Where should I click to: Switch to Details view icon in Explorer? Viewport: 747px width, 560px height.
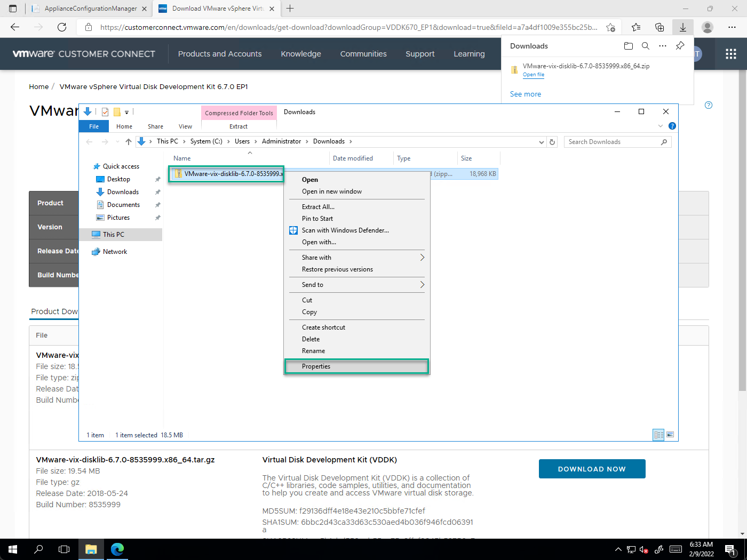point(659,435)
